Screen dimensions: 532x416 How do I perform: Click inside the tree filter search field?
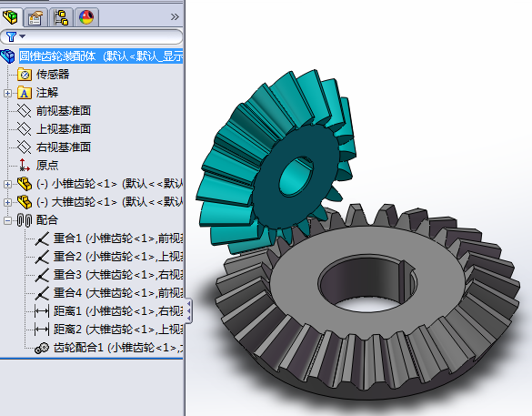92,36
